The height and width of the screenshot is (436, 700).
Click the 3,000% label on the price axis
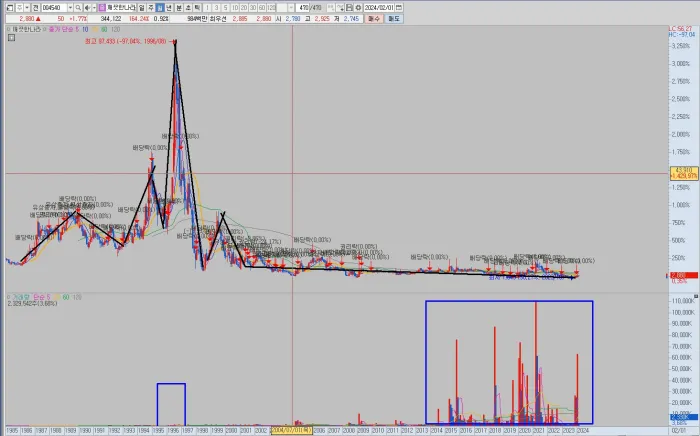(681, 63)
